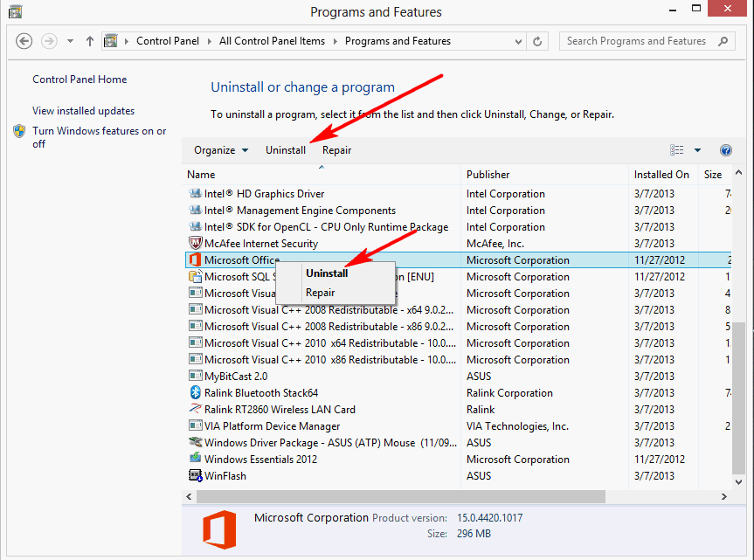Click the Intel HD Graphics Driver icon
This screenshot has width=754, height=560.
[x=195, y=193]
